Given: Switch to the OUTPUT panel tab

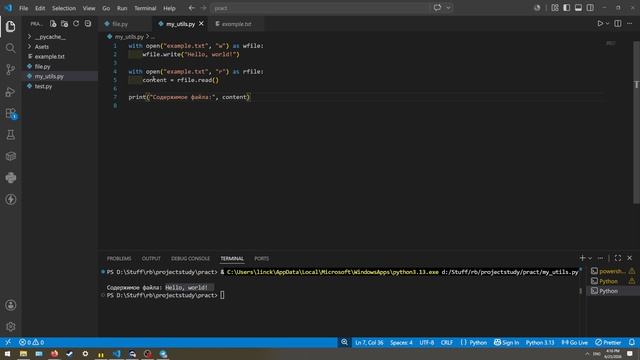Looking at the screenshot, I should pos(151,258).
